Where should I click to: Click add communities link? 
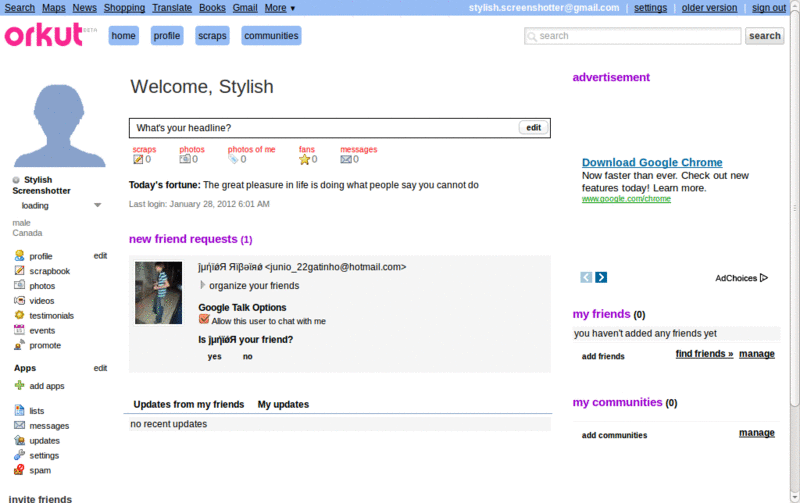[x=614, y=435]
